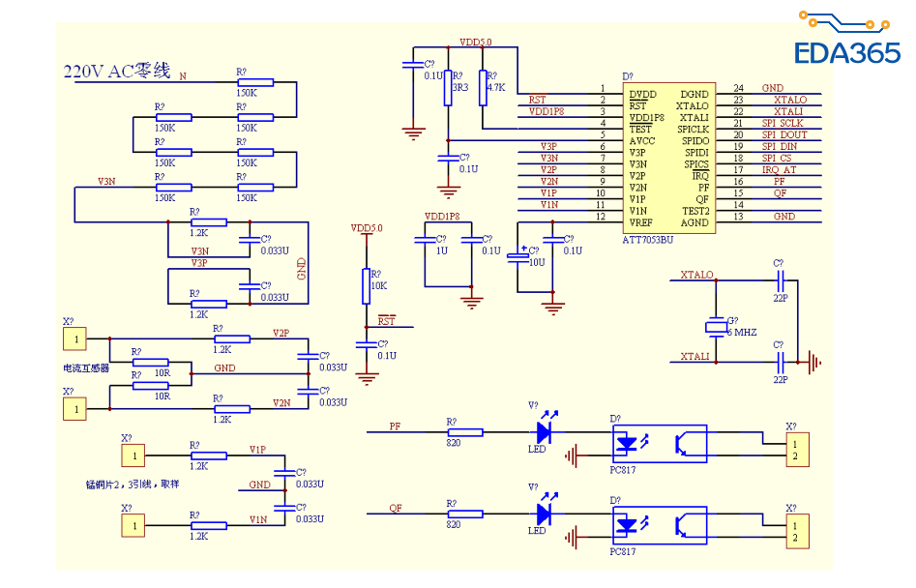Screen dimensions: 916x588
Task: Click the TEST2 pin name on the chip
Action: pos(695,211)
